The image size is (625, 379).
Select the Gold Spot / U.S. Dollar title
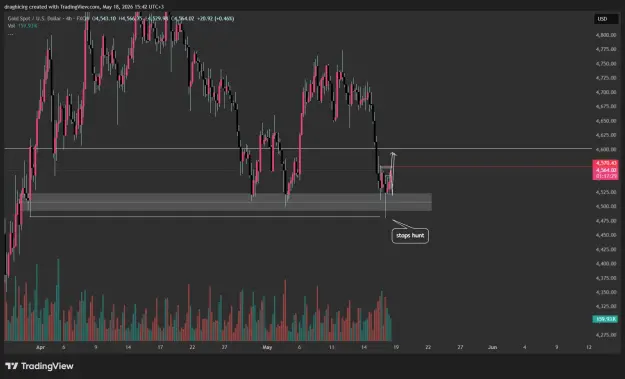point(33,18)
